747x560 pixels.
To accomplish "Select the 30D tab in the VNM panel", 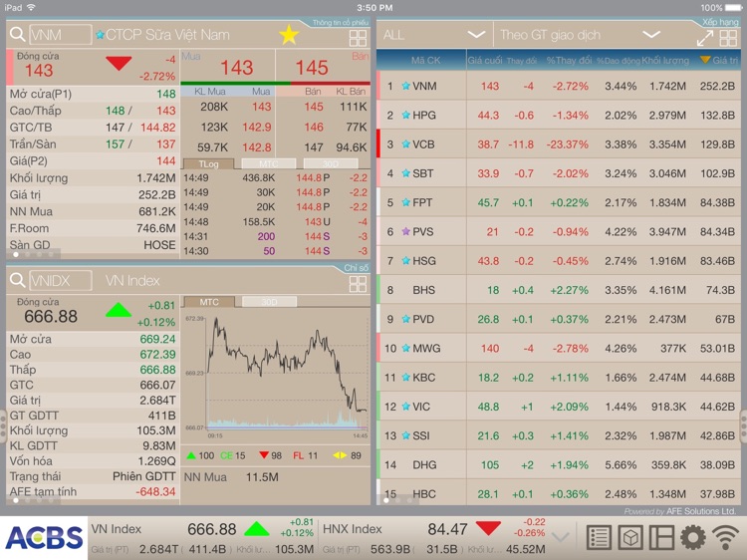I will point(331,164).
